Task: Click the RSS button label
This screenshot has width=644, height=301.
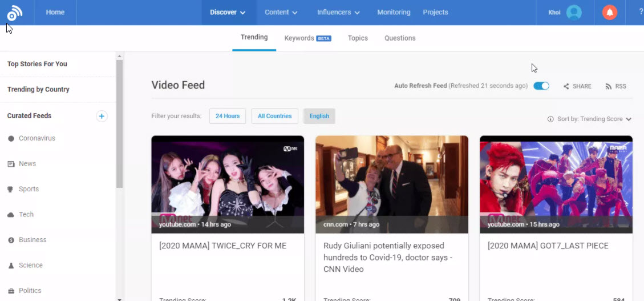Action: coord(621,86)
